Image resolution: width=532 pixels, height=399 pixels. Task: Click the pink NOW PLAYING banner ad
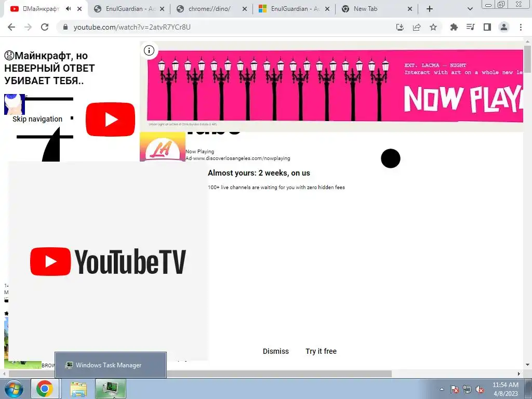pos(335,86)
